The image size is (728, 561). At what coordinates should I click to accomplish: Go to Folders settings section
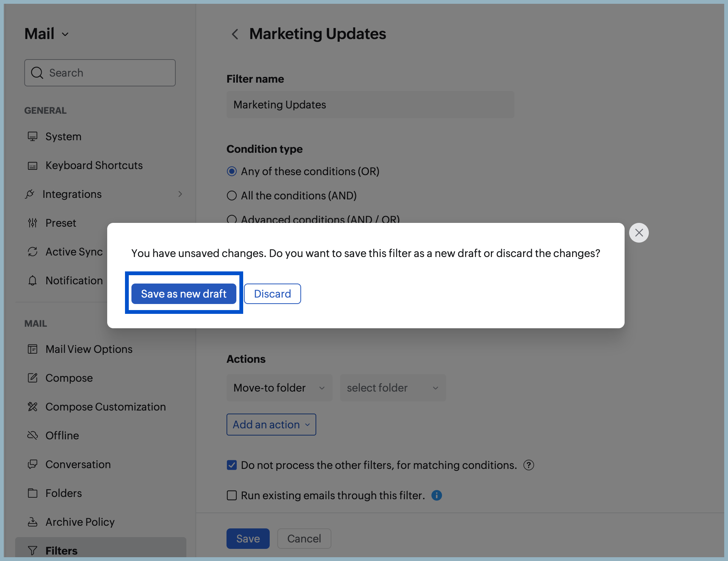64,493
